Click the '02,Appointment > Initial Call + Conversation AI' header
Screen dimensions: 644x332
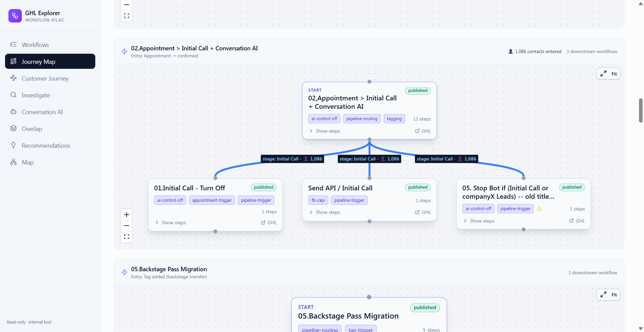195,48
